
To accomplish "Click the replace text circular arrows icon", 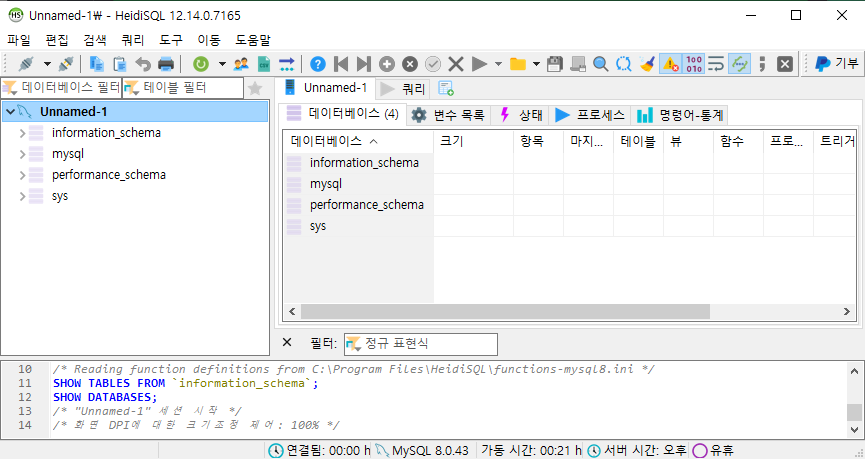I will click(624, 64).
